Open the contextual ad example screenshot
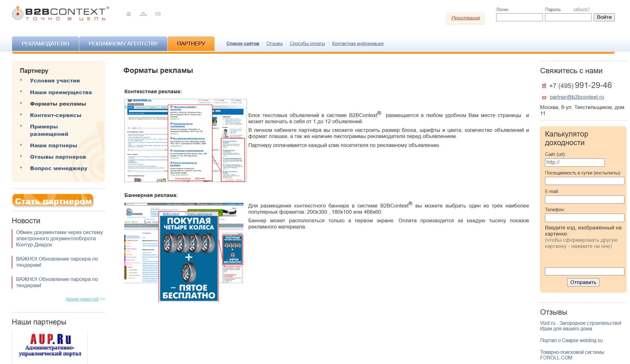The image size is (630, 364). [x=185, y=140]
